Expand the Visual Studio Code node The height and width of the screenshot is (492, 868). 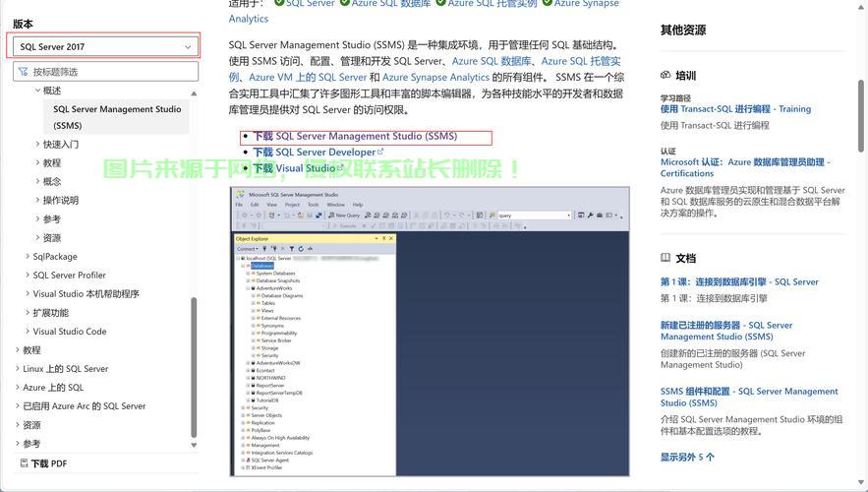(x=28, y=332)
